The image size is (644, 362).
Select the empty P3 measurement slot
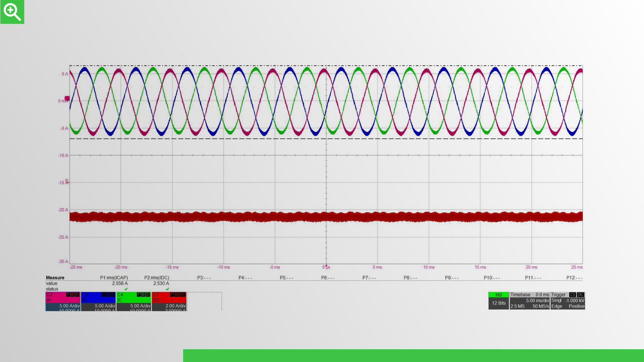click(x=204, y=278)
